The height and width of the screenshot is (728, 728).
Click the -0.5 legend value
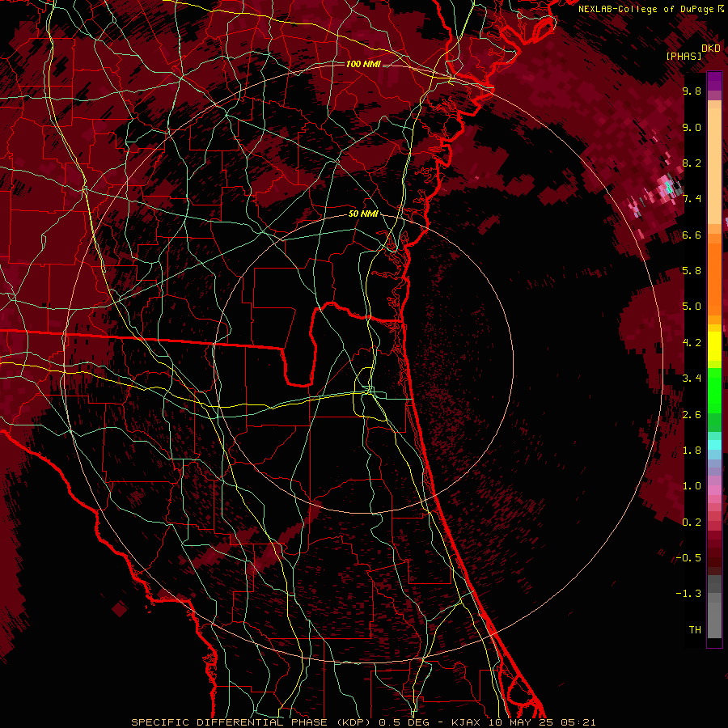(x=688, y=558)
